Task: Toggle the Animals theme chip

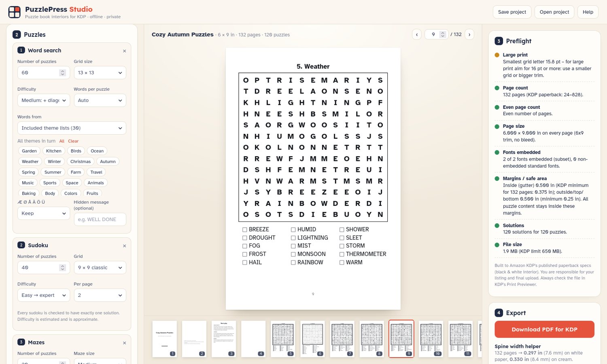Action: tap(96, 183)
